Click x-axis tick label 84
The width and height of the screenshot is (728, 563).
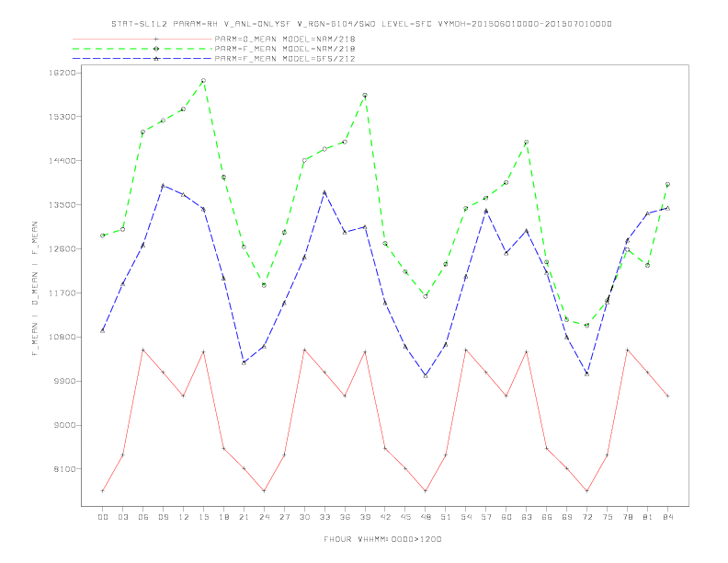coord(668,517)
